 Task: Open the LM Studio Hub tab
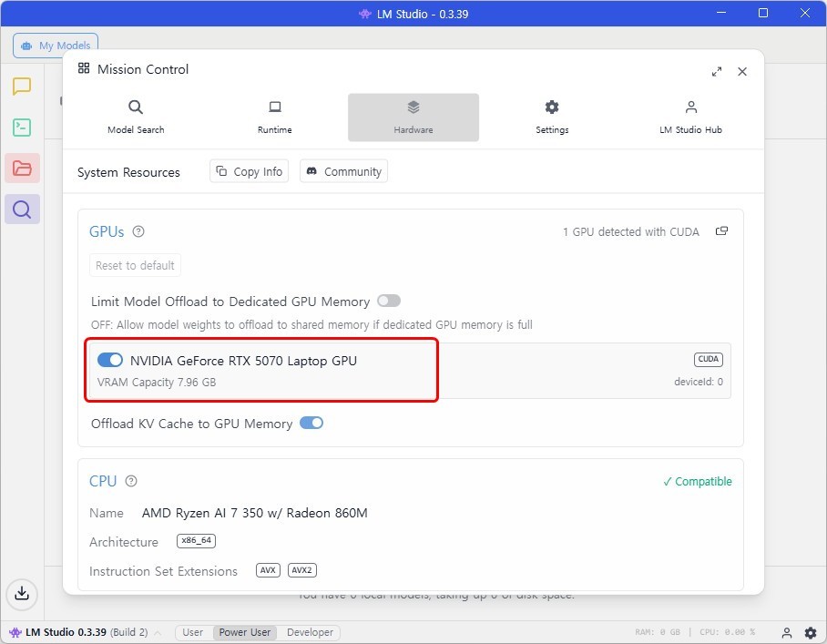click(690, 117)
